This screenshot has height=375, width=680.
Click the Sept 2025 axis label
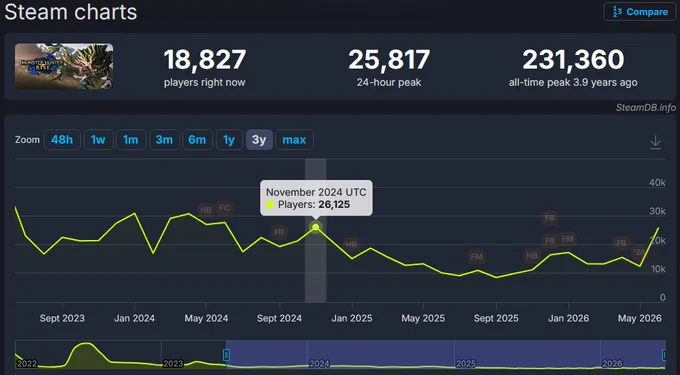point(496,318)
